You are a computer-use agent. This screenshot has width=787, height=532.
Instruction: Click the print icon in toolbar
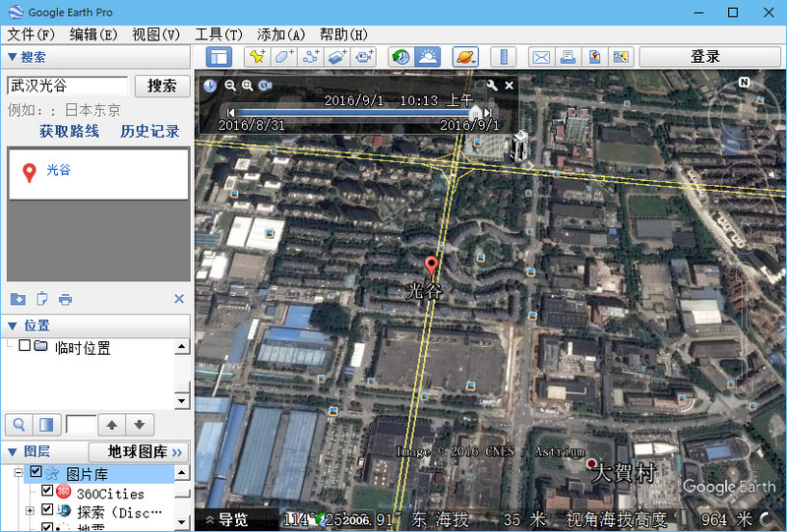568,57
